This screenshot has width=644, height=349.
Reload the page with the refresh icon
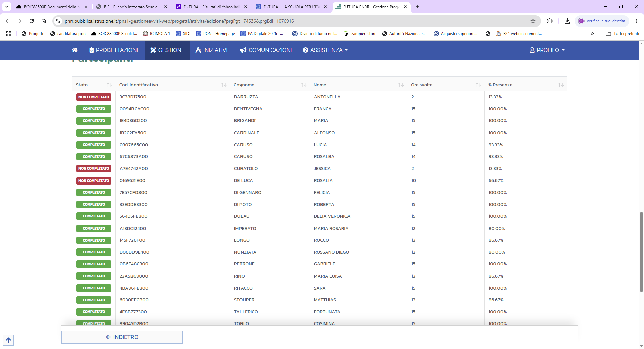click(32, 21)
